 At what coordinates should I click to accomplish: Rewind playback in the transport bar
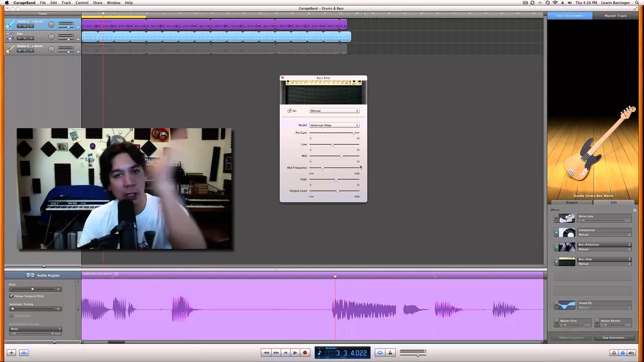(x=266, y=353)
